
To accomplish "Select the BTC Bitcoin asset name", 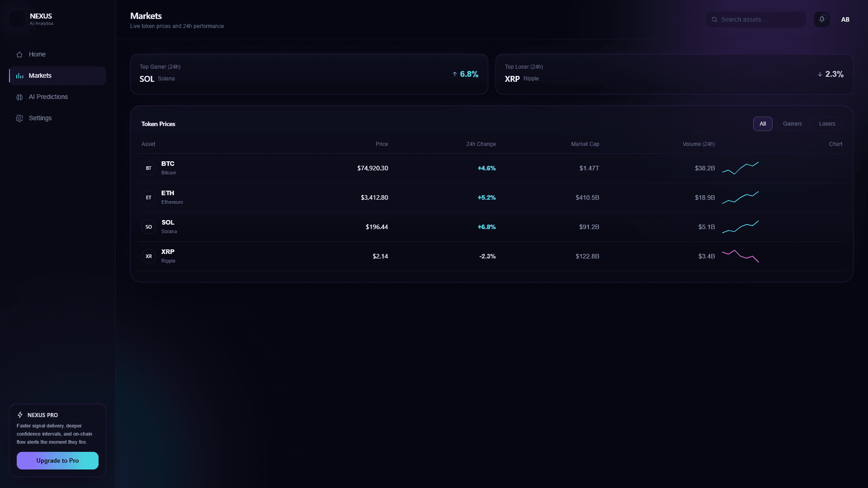I will (169, 168).
